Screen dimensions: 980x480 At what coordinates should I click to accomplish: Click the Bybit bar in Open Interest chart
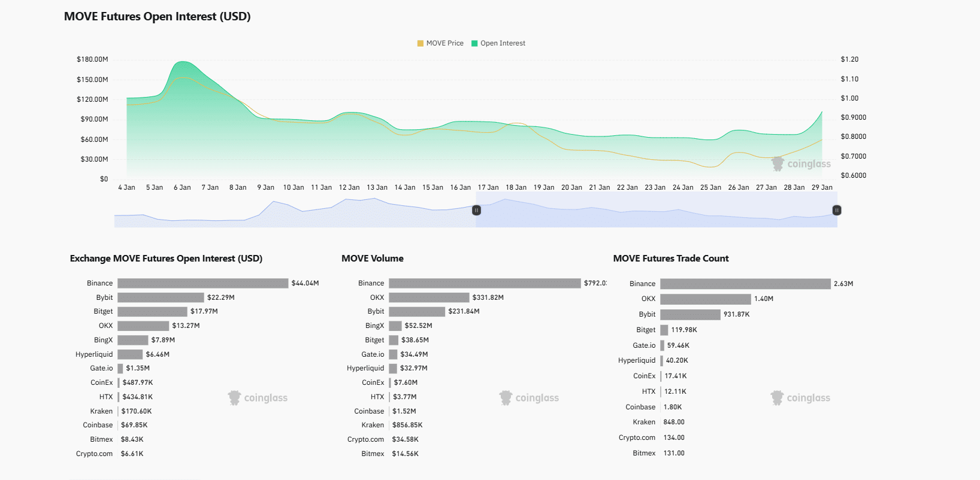point(161,297)
